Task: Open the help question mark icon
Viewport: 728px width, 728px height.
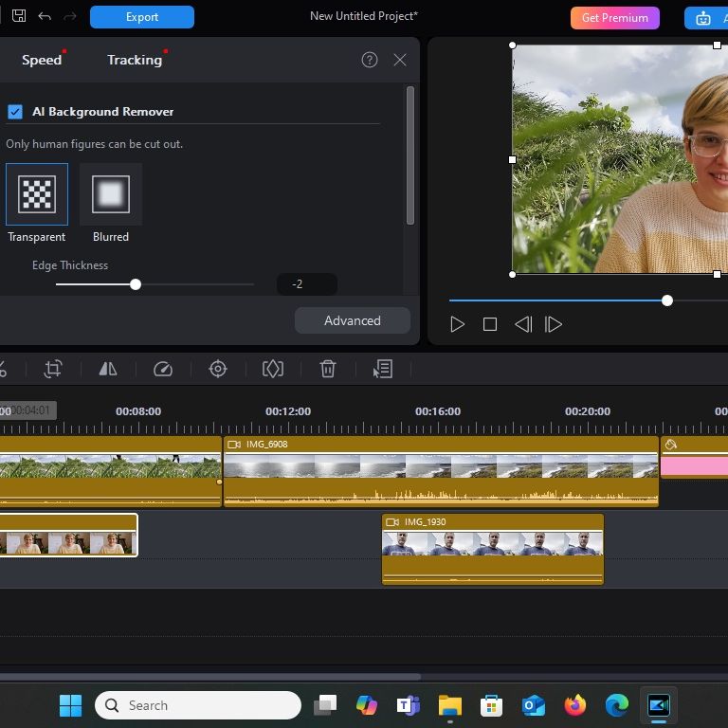Action: 370,60
